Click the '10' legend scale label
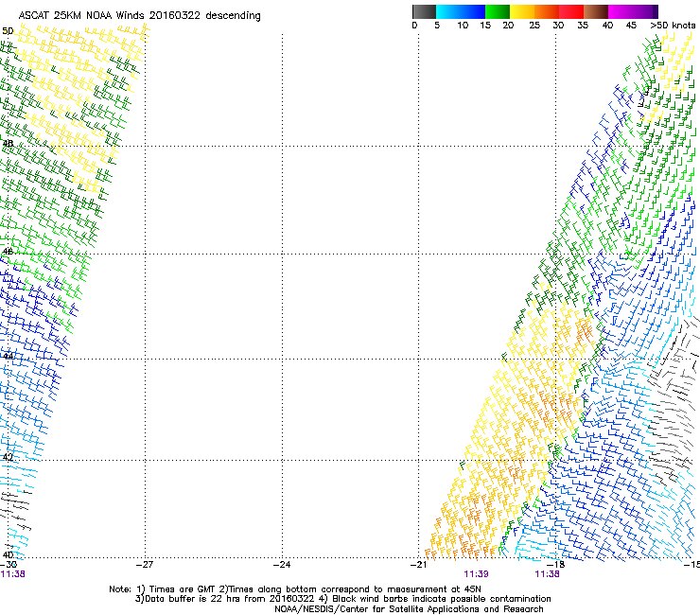Screen dimensions: 700x615 pos(463,26)
